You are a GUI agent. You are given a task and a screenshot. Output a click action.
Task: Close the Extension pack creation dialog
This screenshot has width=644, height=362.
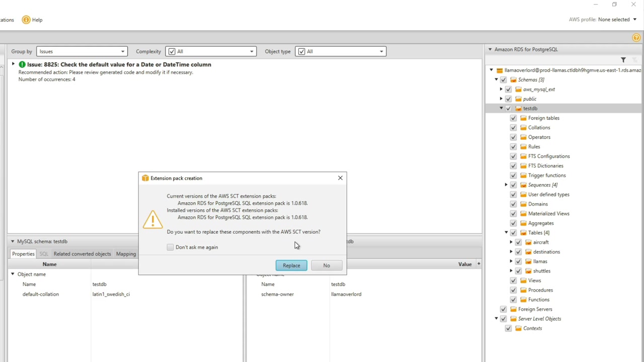(x=340, y=178)
